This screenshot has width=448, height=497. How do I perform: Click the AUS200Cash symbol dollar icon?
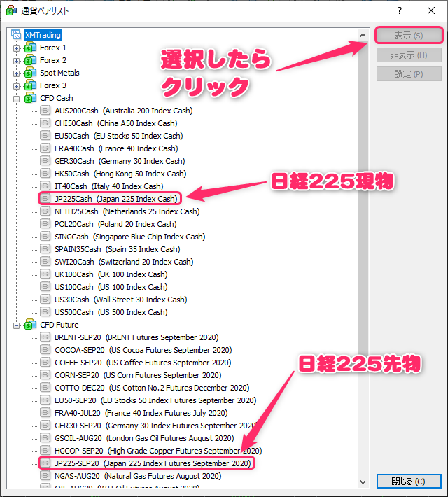click(45, 111)
